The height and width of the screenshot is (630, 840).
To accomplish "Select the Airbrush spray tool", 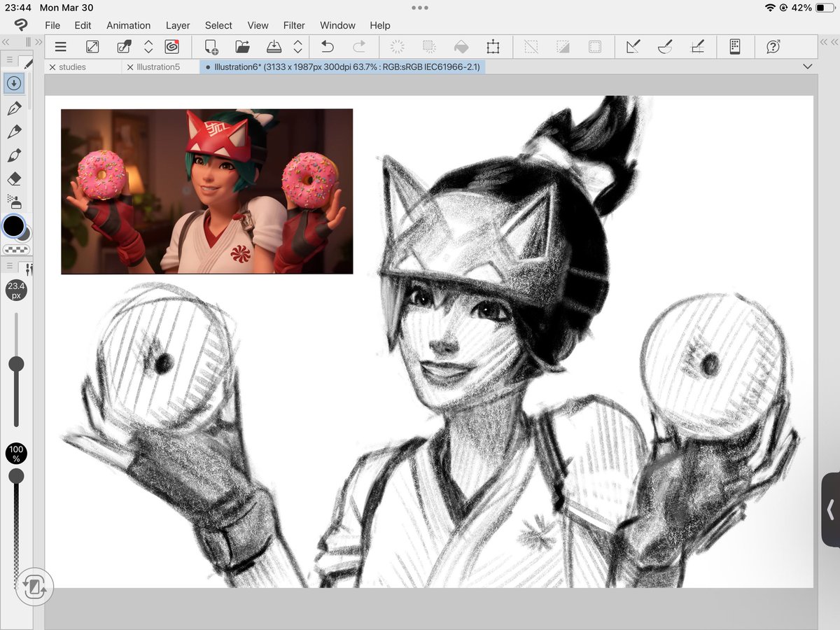I will tap(14, 202).
